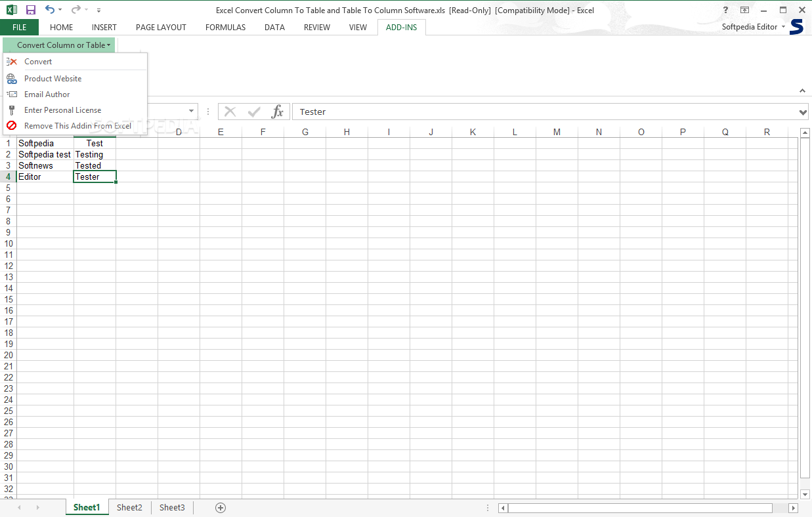Open the Redo history dropdown arrow
The image size is (812, 517).
point(87,10)
